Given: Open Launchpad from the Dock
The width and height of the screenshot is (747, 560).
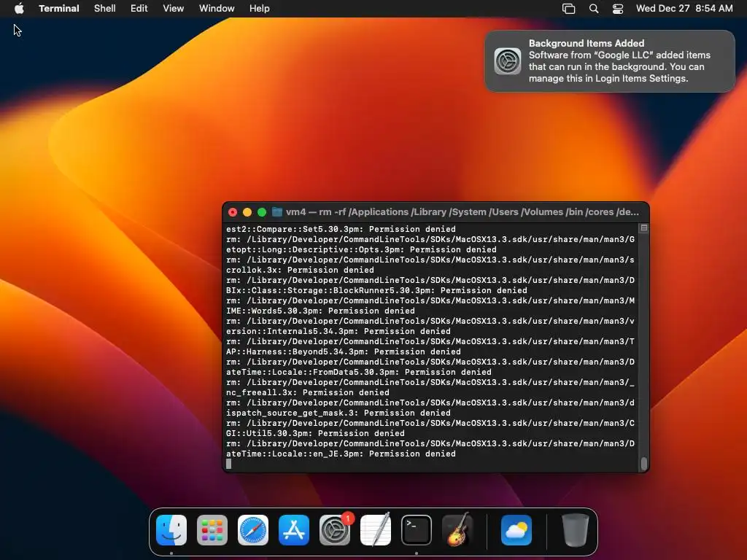Looking at the screenshot, I should [x=212, y=530].
